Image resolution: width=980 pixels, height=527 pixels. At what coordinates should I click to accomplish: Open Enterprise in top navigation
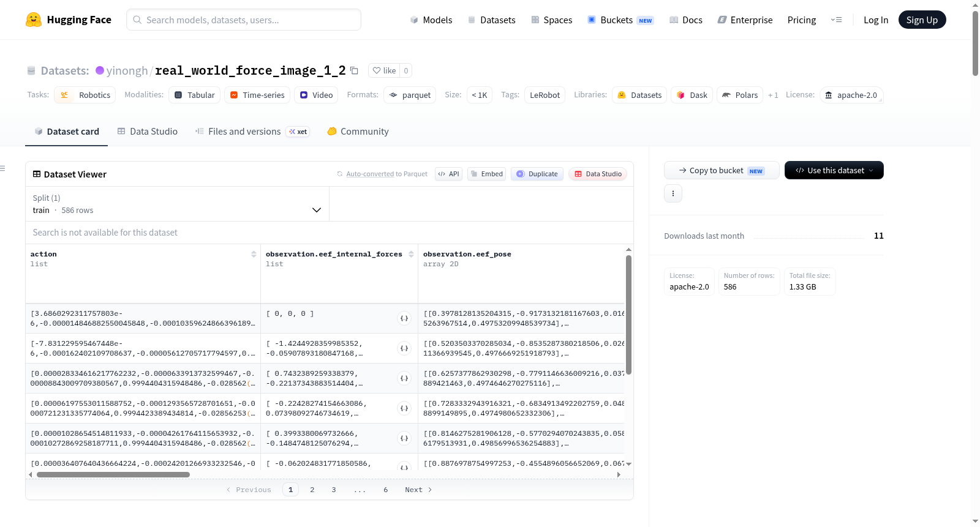745,20
